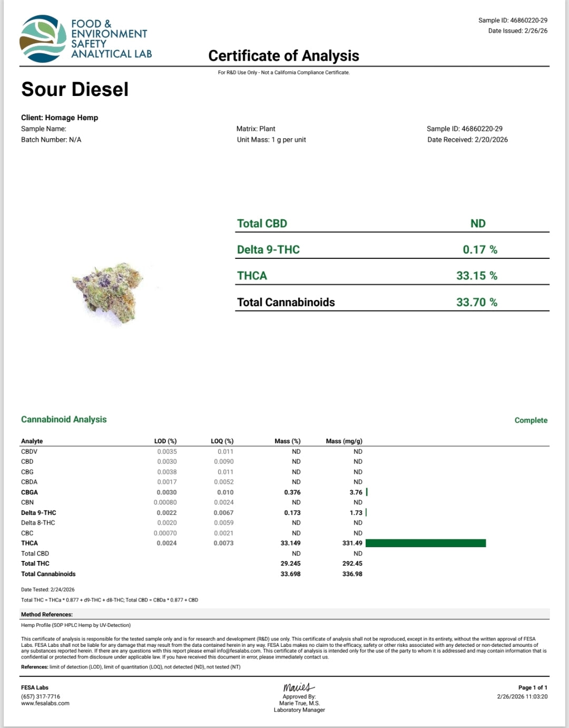
Task: Click the FESA lab logo icon
Action: coord(43,39)
